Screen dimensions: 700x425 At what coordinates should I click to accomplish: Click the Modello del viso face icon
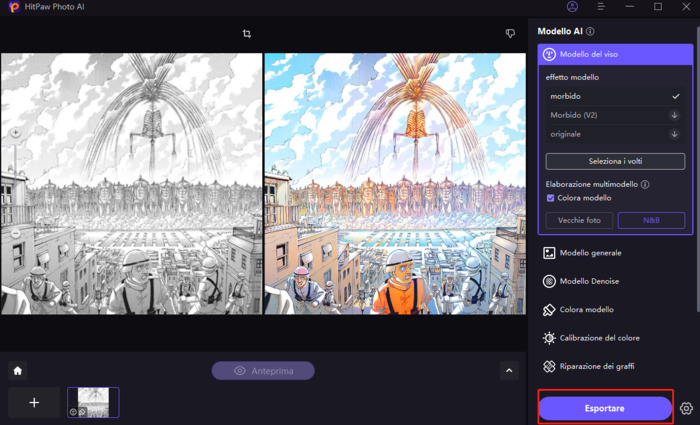[549, 54]
